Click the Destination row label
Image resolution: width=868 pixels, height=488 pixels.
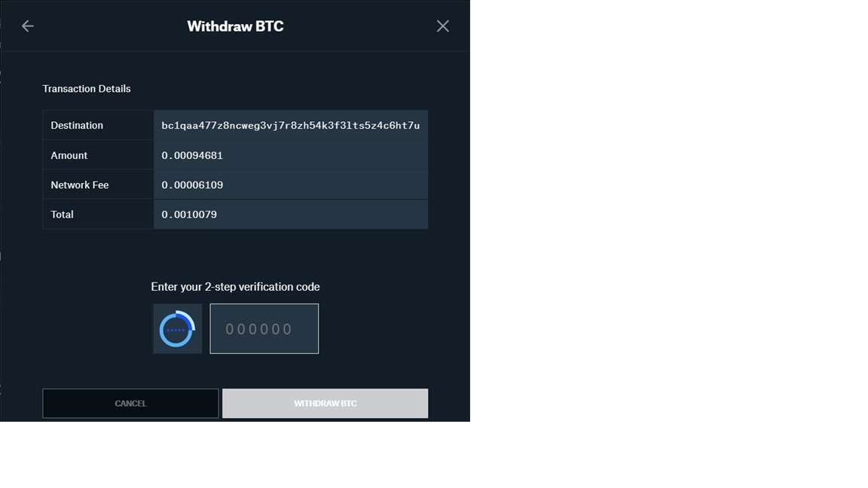[x=77, y=126]
